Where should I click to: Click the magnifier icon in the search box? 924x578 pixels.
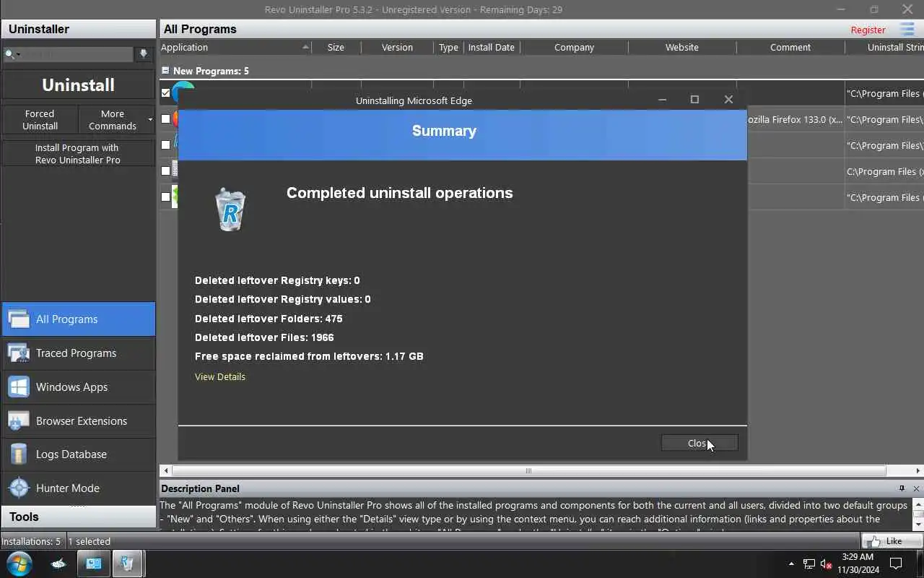pyautogui.click(x=9, y=54)
